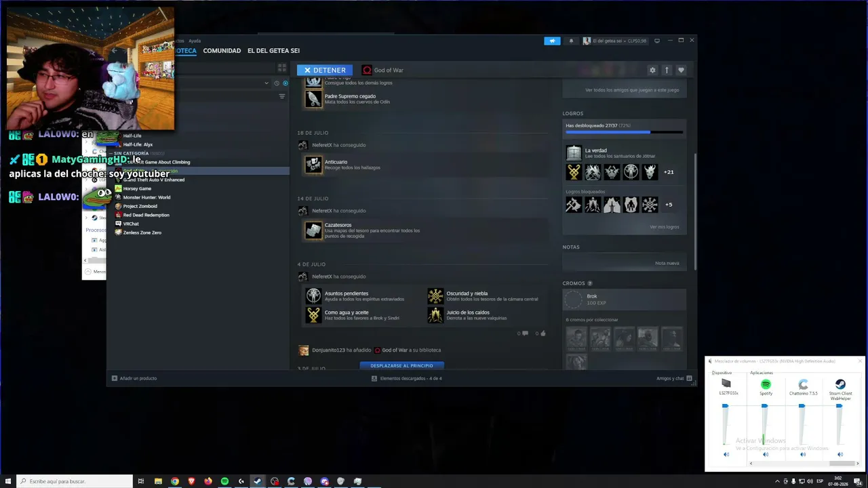Adjust the Spotify volume slider handle
Viewport: 868px width, 488px height.
(x=764, y=406)
